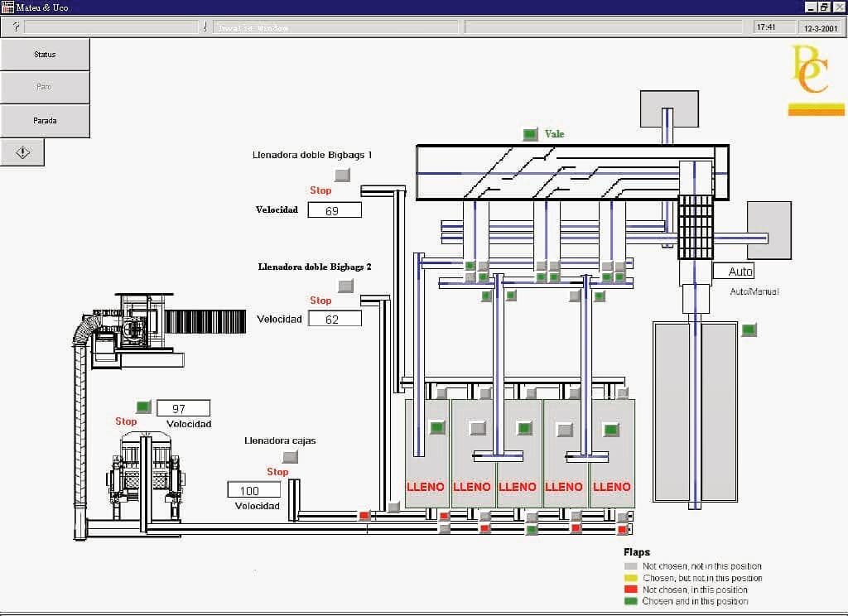The height and width of the screenshot is (616, 848).
Task: Toggle the white indicator in the second silo
Action: (477, 428)
